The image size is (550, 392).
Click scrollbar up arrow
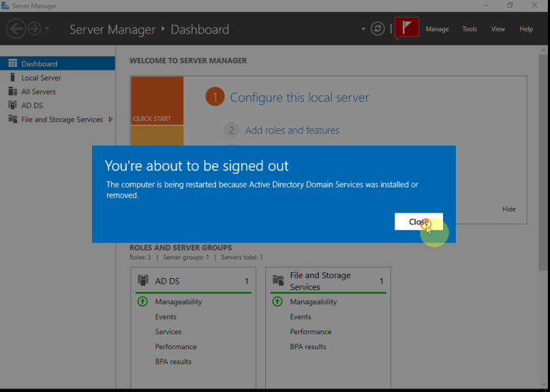(544, 51)
